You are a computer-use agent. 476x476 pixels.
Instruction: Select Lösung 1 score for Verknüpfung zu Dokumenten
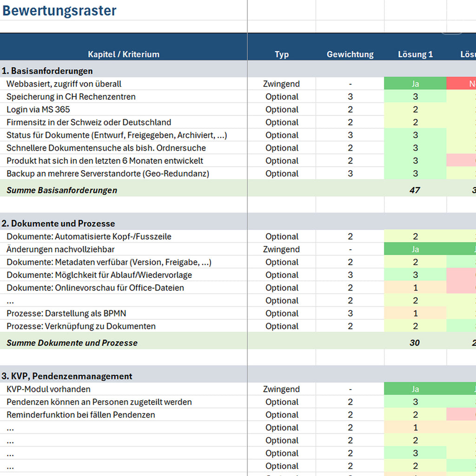[415, 326]
